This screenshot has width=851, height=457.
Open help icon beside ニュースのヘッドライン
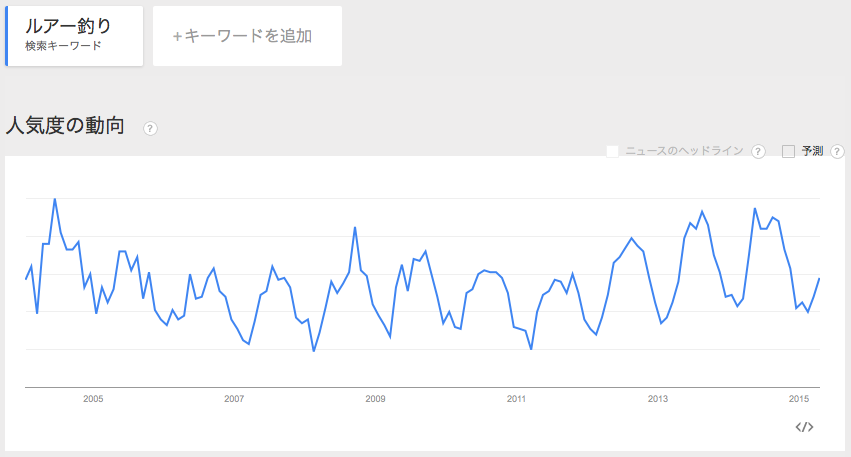[758, 151]
